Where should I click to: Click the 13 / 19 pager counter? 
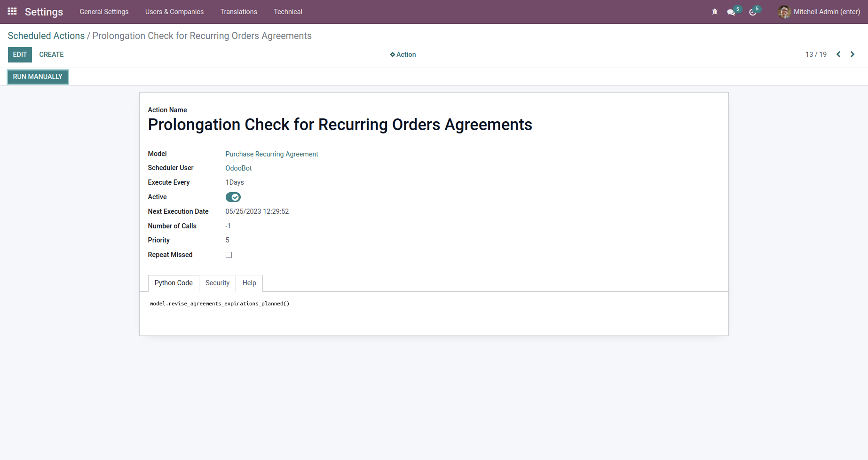tap(816, 55)
